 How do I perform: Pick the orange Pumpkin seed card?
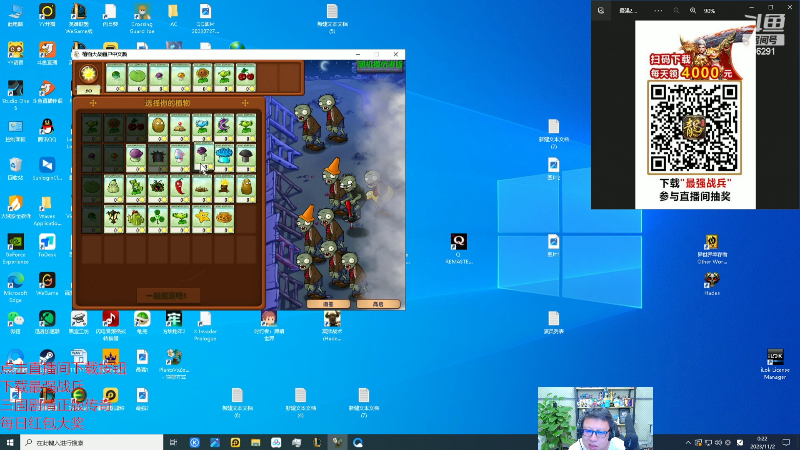tap(224, 220)
